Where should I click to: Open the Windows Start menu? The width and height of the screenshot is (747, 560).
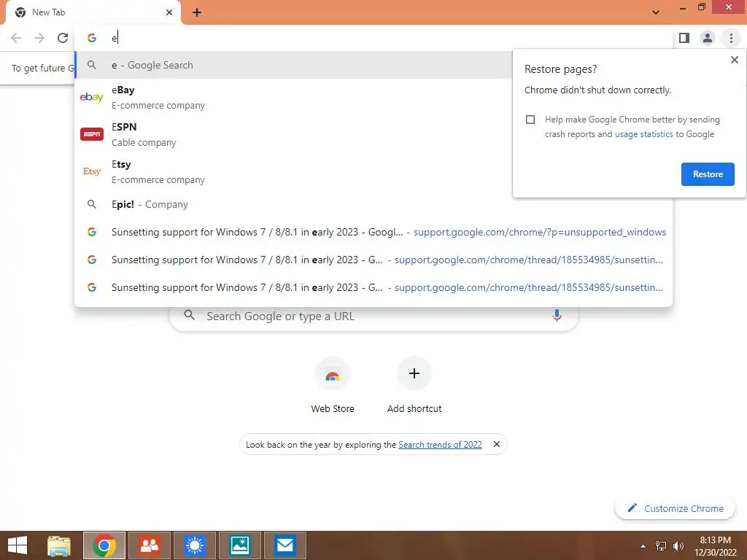(18, 545)
